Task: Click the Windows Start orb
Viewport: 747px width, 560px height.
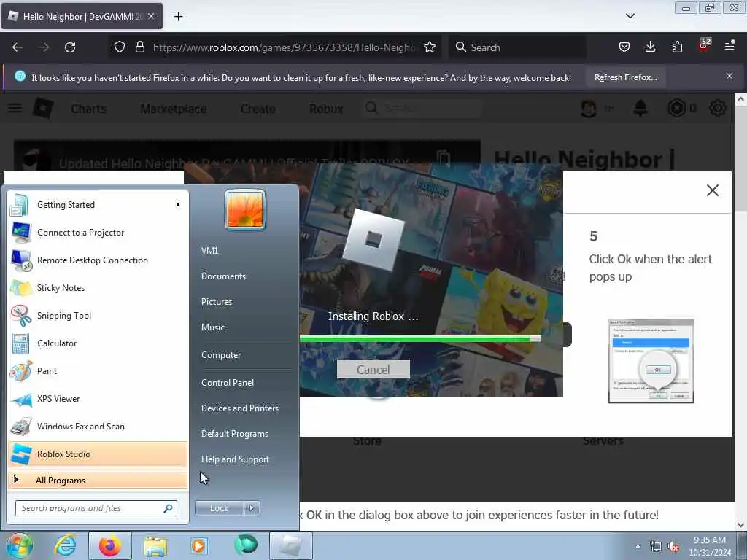Action: click(19, 545)
